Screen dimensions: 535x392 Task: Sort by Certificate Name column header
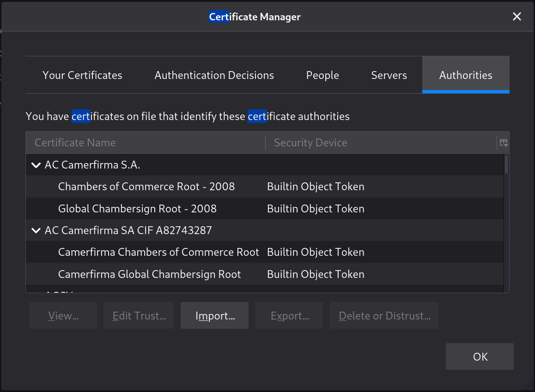click(x=146, y=143)
